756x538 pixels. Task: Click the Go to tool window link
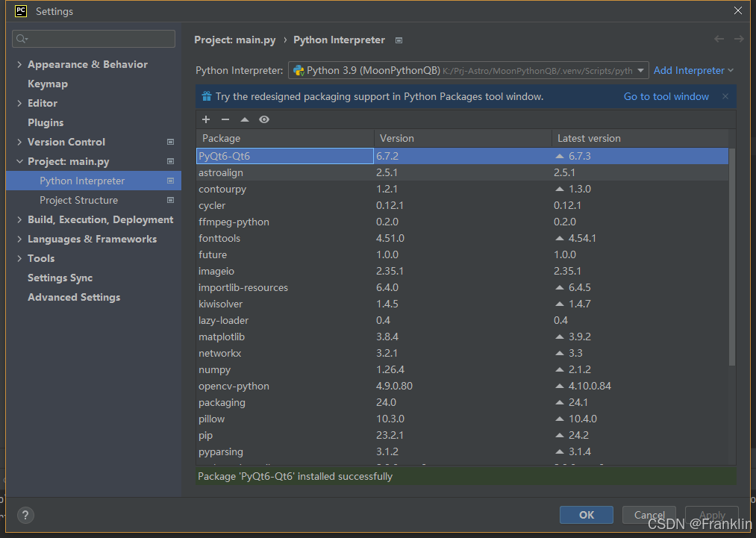[666, 96]
